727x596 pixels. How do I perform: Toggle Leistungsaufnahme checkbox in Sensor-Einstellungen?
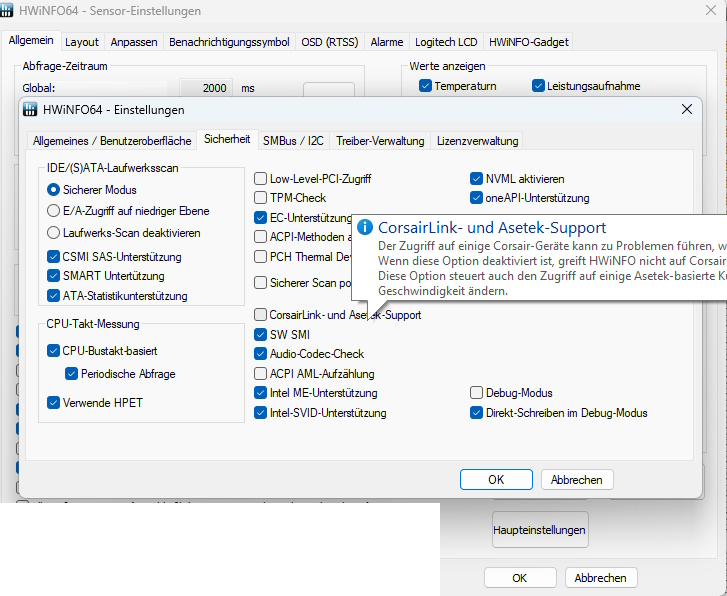(538, 86)
